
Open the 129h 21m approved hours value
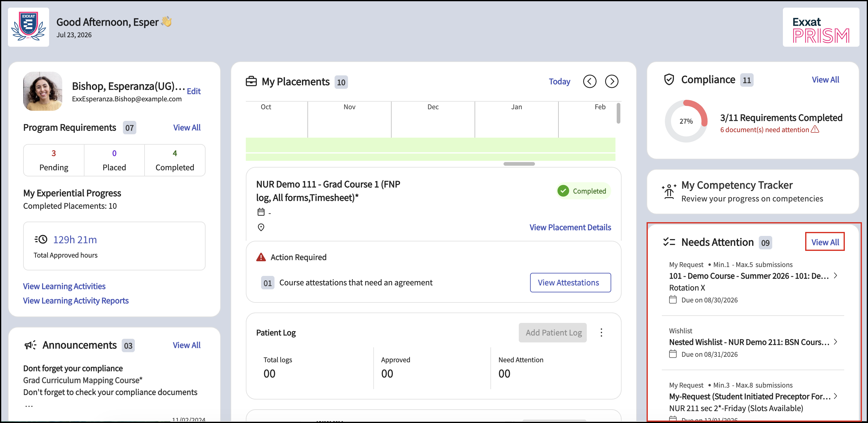pyautogui.click(x=75, y=240)
